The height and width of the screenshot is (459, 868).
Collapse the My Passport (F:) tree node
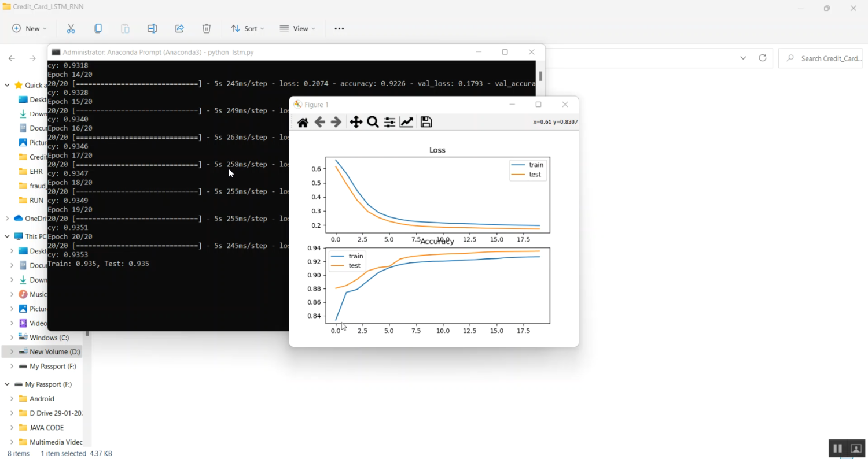coord(7,384)
